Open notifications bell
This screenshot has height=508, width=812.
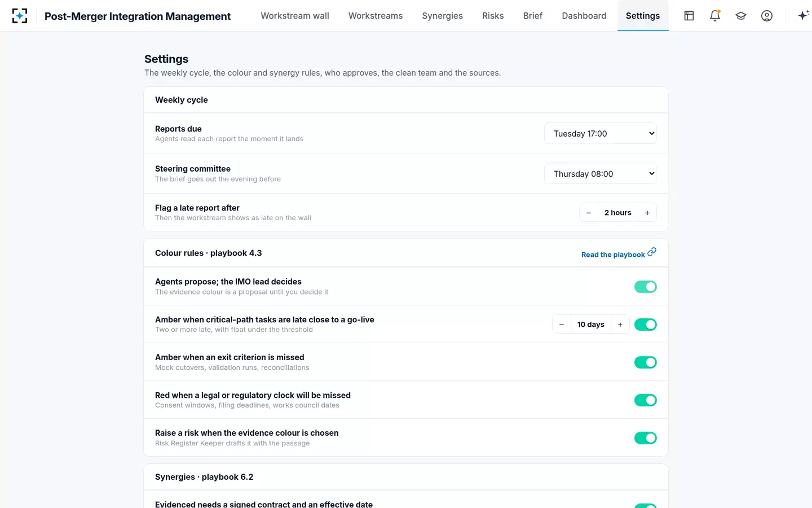click(715, 16)
